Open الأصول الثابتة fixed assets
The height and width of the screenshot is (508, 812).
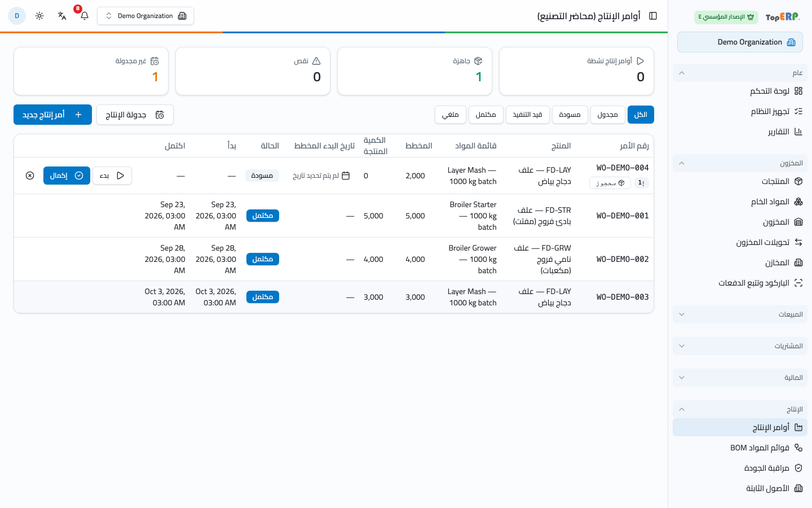click(x=740, y=488)
